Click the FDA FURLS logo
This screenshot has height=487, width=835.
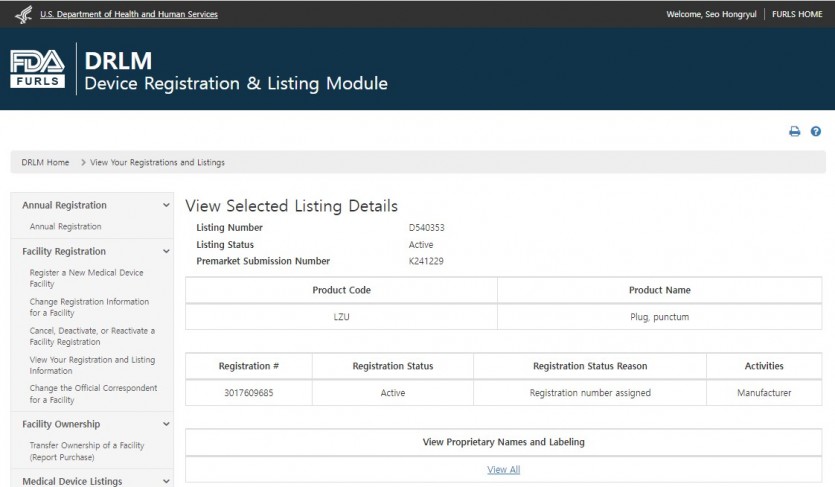pos(38,69)
